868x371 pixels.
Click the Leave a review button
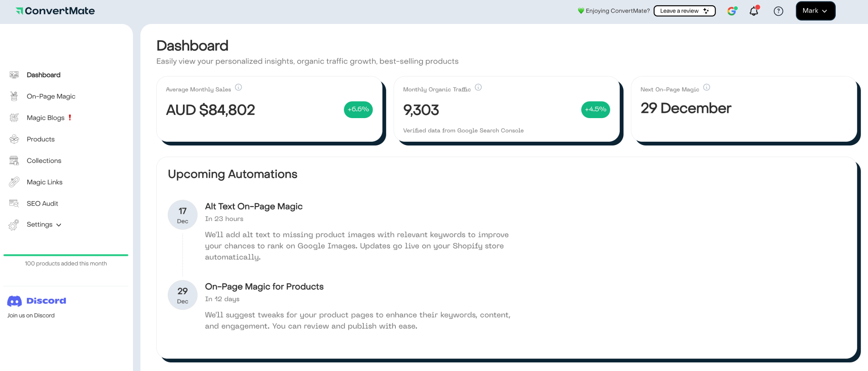coord(684,11)
